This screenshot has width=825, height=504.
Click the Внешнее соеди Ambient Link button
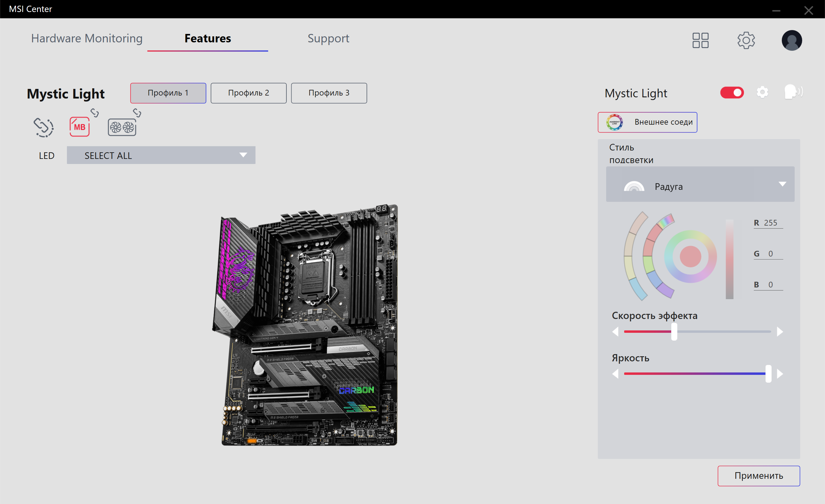click(647, 122)
